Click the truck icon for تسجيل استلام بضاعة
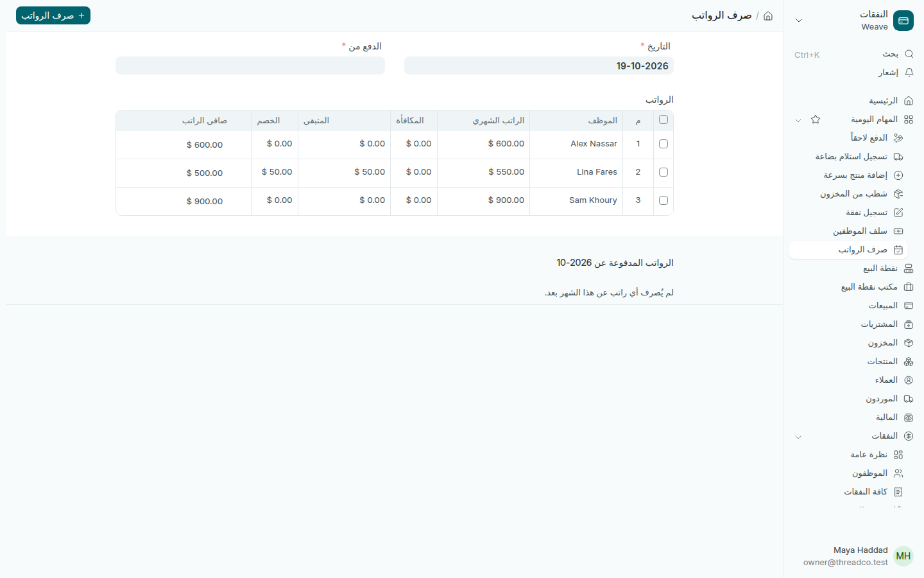The width and height of the screenshot is (924, 578). (x=898, y=157)
